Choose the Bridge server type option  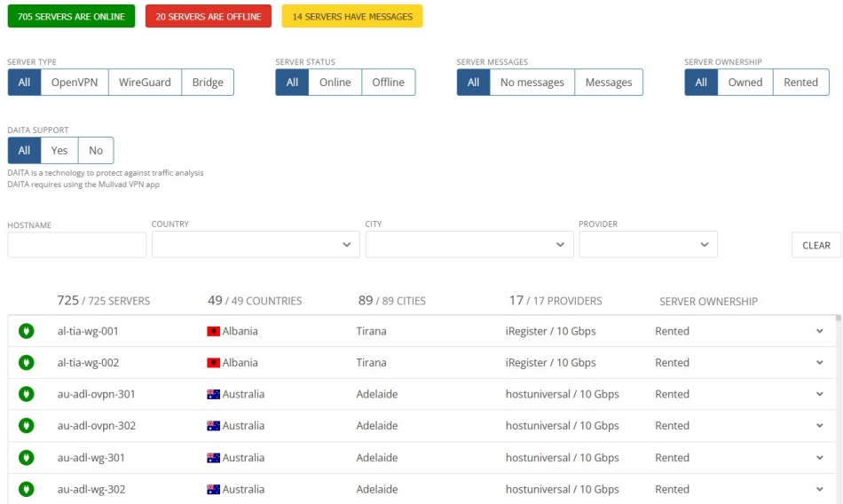pyautogui.click(x=208, y=83)
